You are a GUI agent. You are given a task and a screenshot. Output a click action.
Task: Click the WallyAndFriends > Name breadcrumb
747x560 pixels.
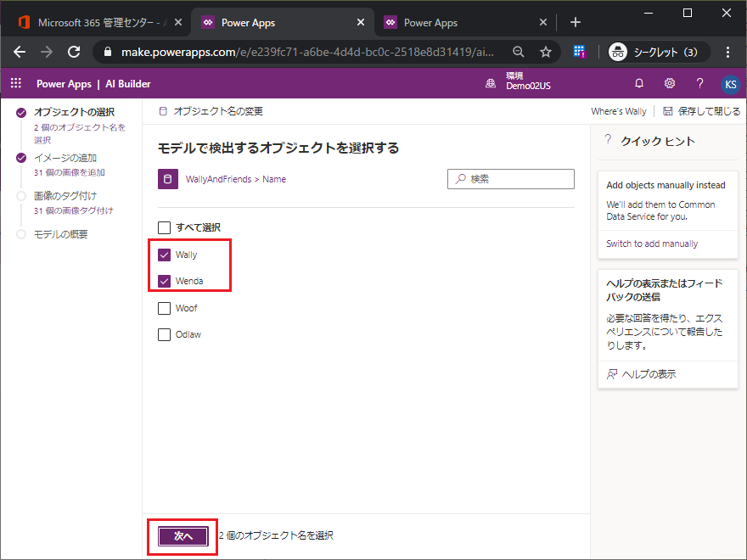(x=236, y=179)
